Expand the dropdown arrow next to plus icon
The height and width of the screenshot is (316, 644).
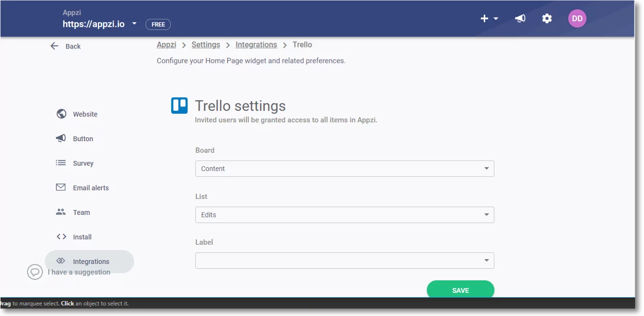point(496,19)
